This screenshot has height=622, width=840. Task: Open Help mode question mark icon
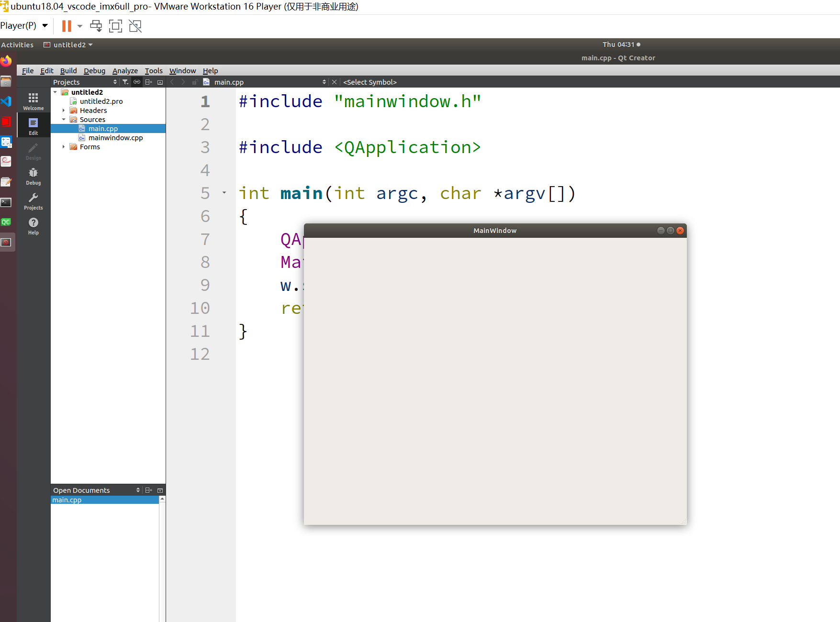tap(33, 225)
